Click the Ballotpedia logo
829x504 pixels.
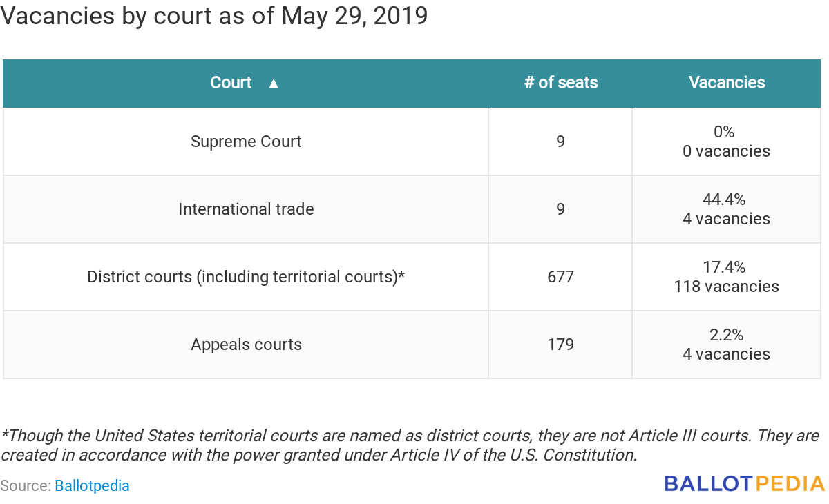click(745, 483)
